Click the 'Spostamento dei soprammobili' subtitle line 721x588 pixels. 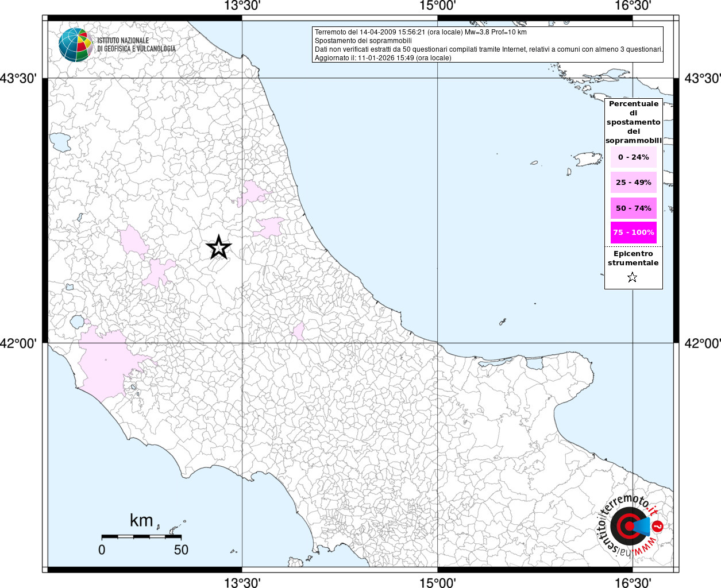point(363,41)
